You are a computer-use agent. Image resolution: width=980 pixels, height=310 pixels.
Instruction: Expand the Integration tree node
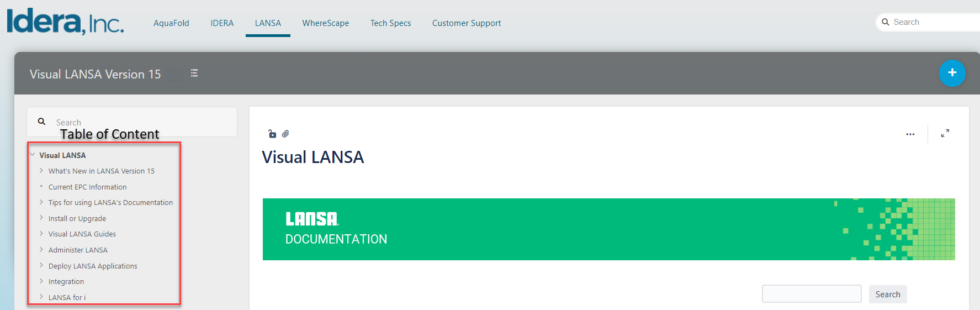pos(41,281)
